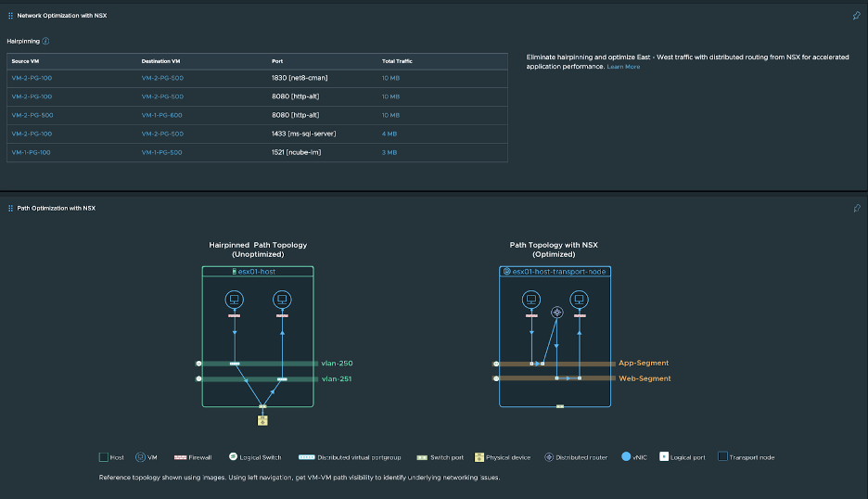868x499 pixels.
Task: Sort by the Total Traffic column header
Action: click(x=397, y=60)
